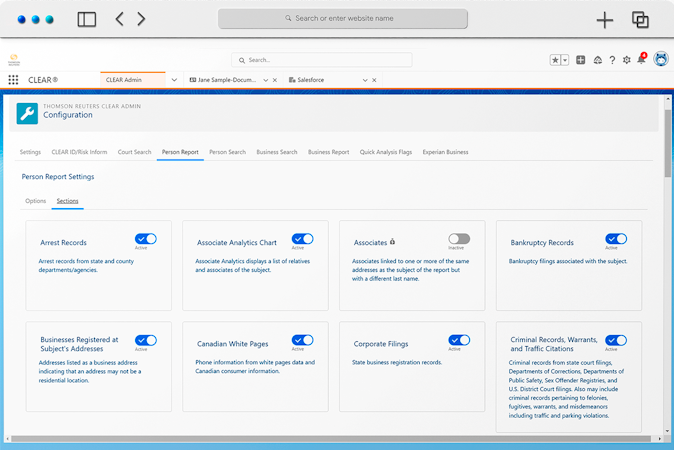Select the Sections sub-tab
Screen dimensions: 674x450
point(67,201)
